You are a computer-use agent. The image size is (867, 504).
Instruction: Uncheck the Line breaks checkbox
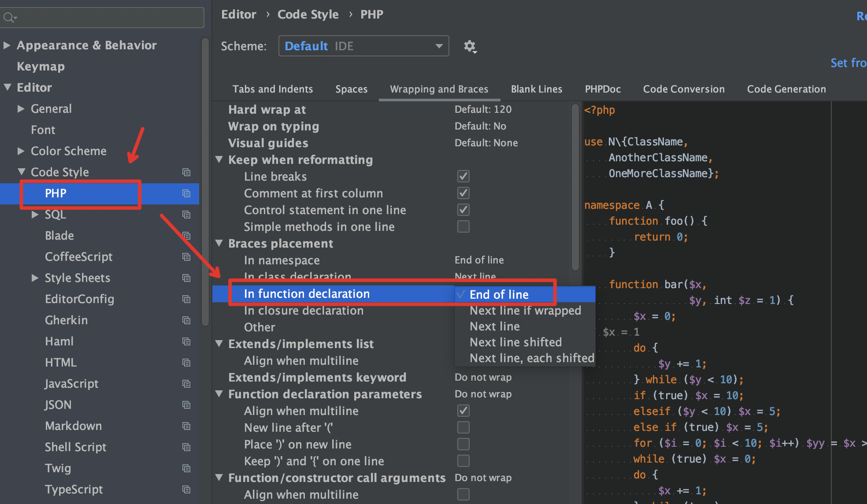pos(463,177)
